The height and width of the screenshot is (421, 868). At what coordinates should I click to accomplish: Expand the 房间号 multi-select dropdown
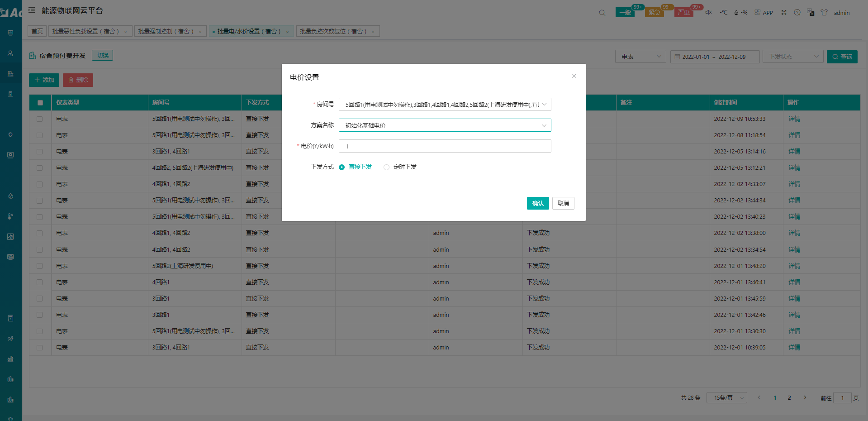tap(445, 105)
